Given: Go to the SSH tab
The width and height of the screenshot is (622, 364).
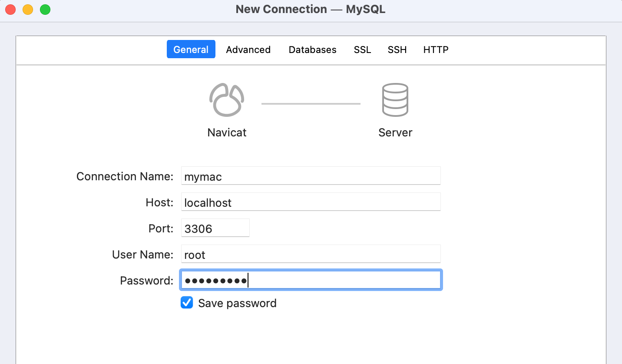Looking at the screenshot, I should coord(397,50).
